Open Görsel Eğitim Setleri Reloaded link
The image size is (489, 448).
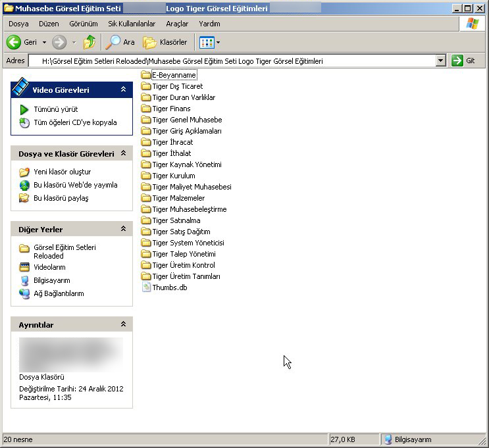pyautogui.click(x=65, y=251)
